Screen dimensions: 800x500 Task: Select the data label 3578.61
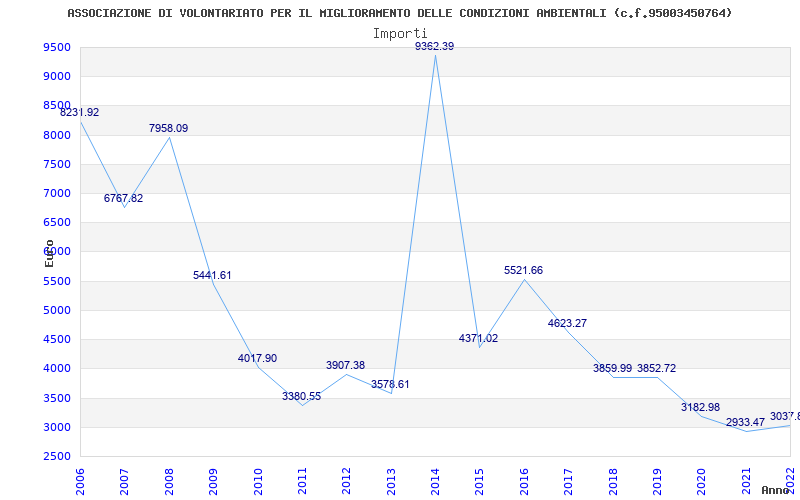click(x=390, y=385)
